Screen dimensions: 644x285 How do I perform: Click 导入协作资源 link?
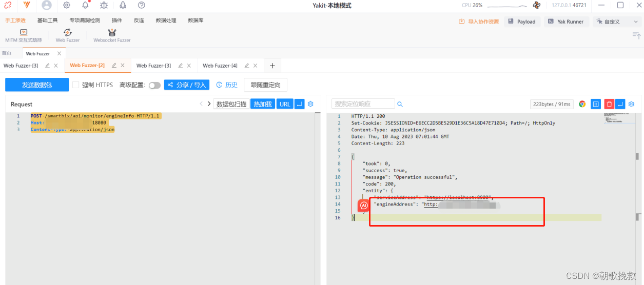(x=479, y=22)
